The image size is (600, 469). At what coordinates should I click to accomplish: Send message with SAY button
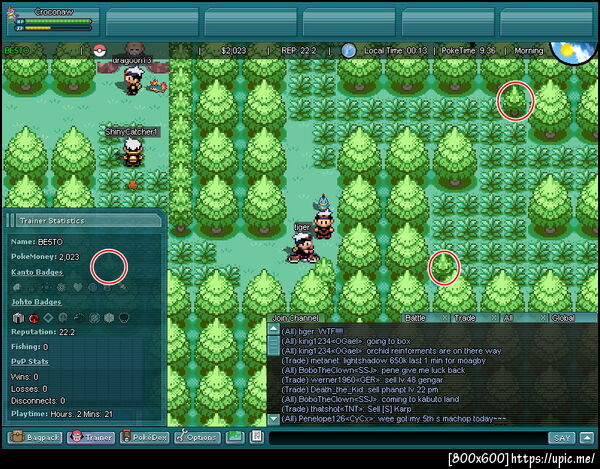pyautogui.click(x=562, y=438)
